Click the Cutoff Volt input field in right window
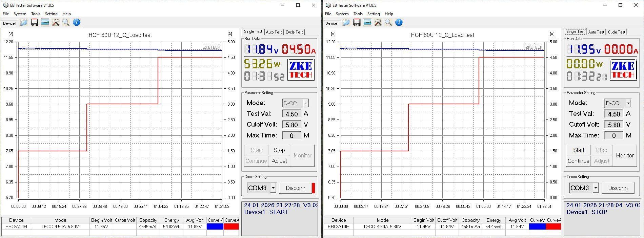The width and height of the screenshot is (644, 238). pyautogui.click(x=614, y=125)
